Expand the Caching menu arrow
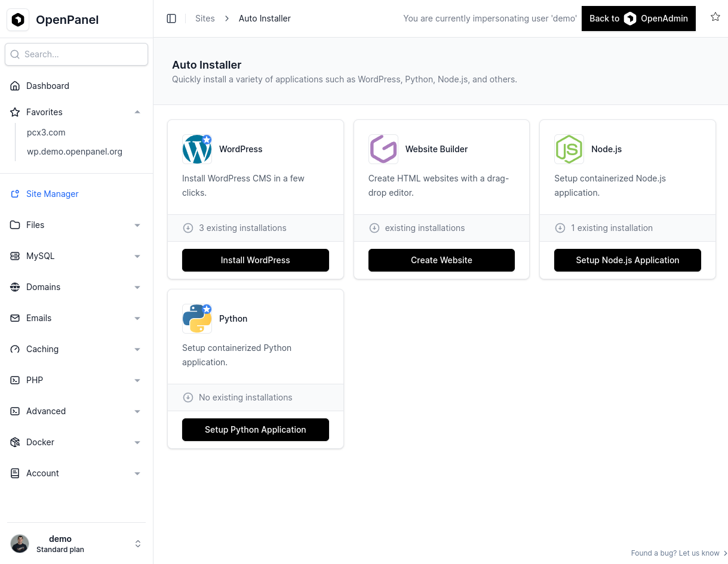The image size is (728, 564). [x=137, y=350]
